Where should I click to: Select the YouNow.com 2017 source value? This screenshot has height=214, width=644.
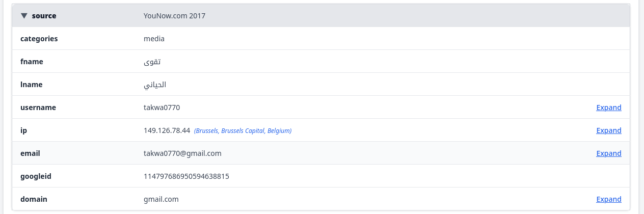tap(175, 16)
